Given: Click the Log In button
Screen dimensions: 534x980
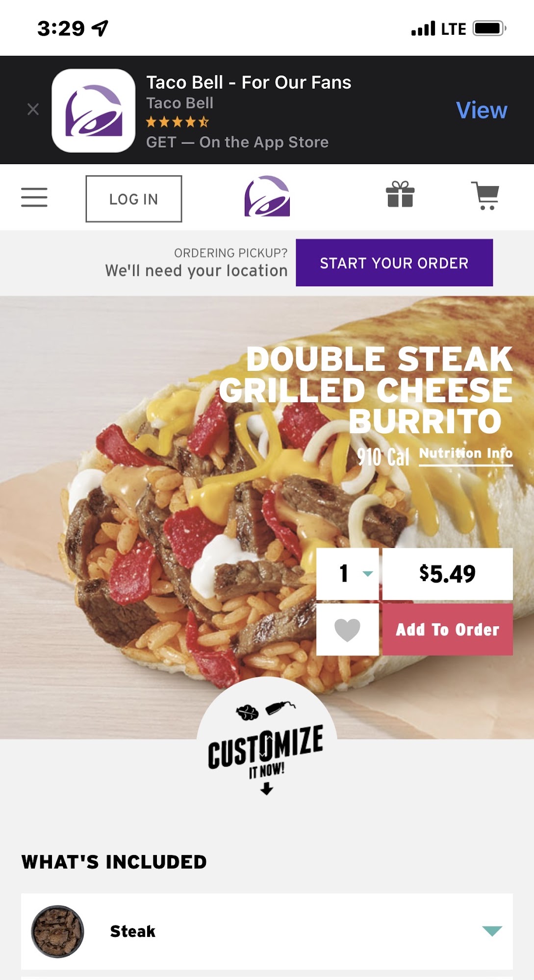Looking at the screenshot, I should (x=134, y=199).
